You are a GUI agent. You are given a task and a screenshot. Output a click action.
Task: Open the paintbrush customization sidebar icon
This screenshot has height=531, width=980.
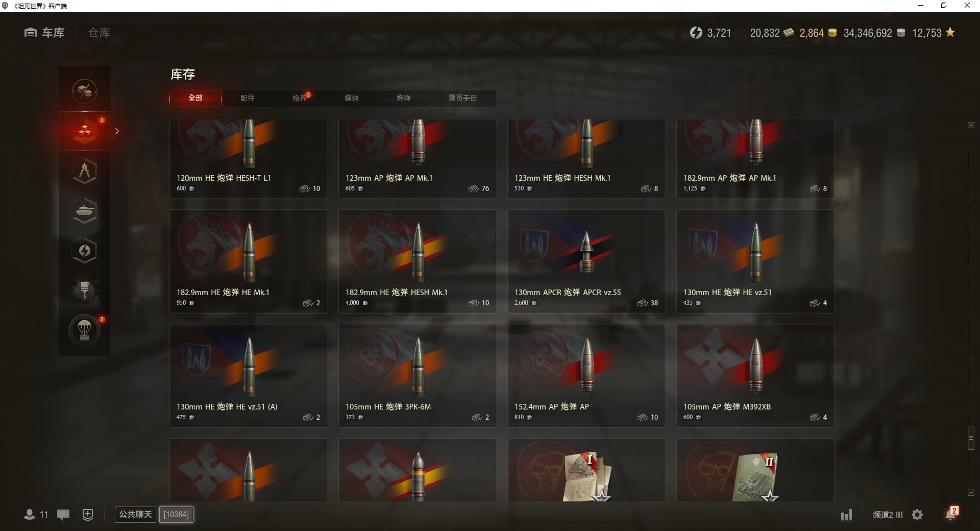(85, 291)
